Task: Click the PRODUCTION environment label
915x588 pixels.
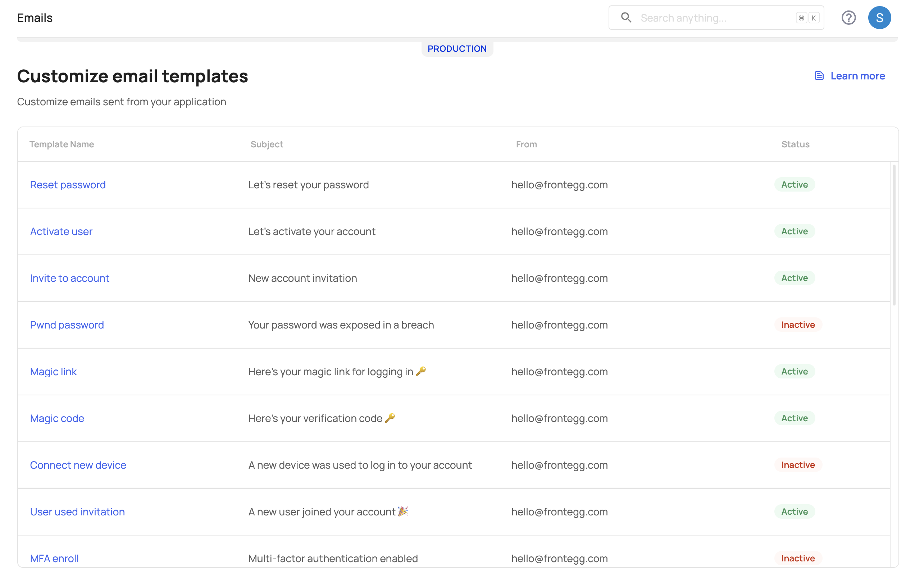Action: click(457, 48)
